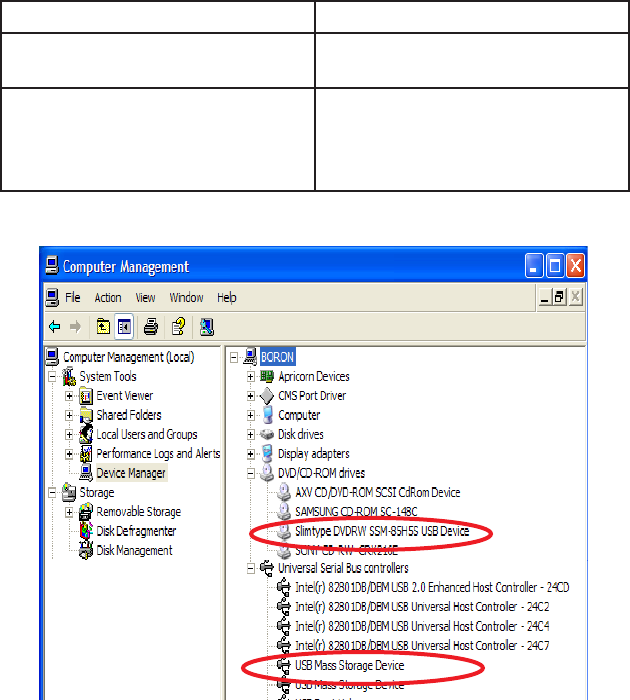
Task: Open the Action menu
Action: click(x=108, y=297)
